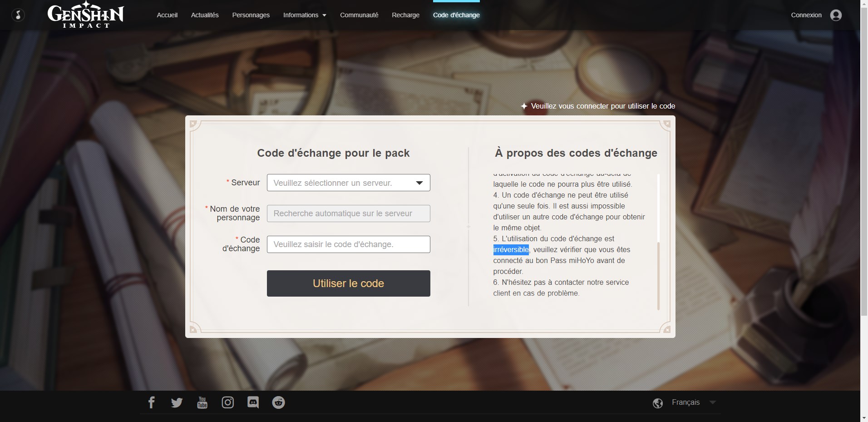868x422 pixels.
Task: Open the Instagram icon in the footer
Action: tap(227, 402)
